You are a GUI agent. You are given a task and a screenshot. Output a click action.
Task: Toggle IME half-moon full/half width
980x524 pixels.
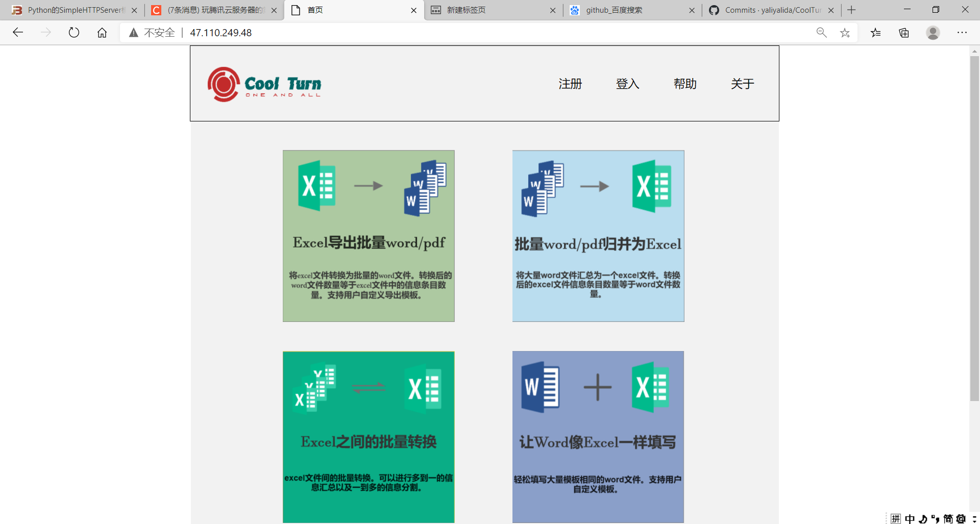[923, 518]
